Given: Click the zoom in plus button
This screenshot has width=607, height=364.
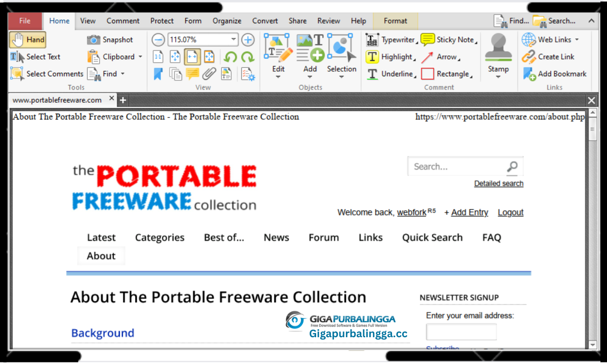Looking at the screenshot, I should pyautogui.click(x=247, y=39).
